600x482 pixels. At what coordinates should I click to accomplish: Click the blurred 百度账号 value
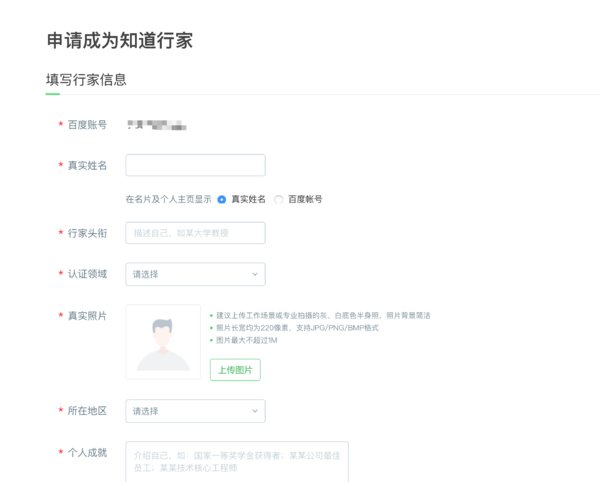[x=157, y=125]
